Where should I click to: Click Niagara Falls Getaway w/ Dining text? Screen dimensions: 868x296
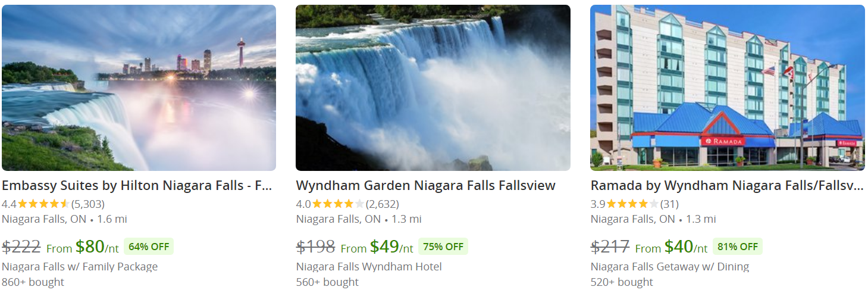click(670, 266)
